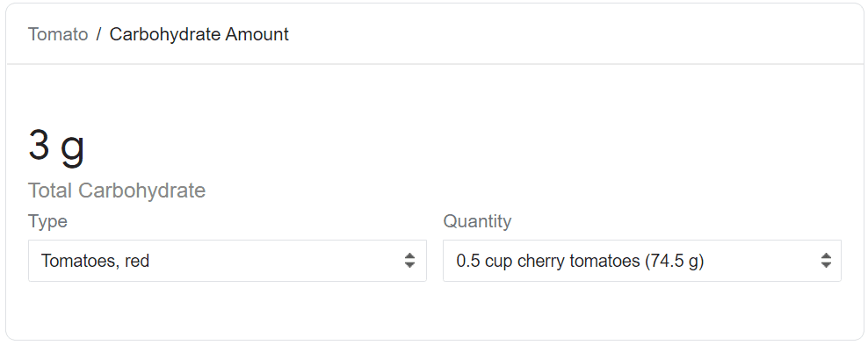Click the empty space inside the Type box
Viewport: 868px width, 345px height.
[x=277, y=261]
